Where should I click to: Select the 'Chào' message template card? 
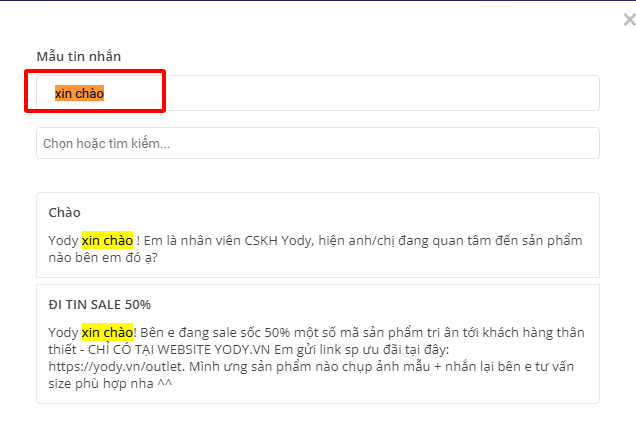coord(318,235)
